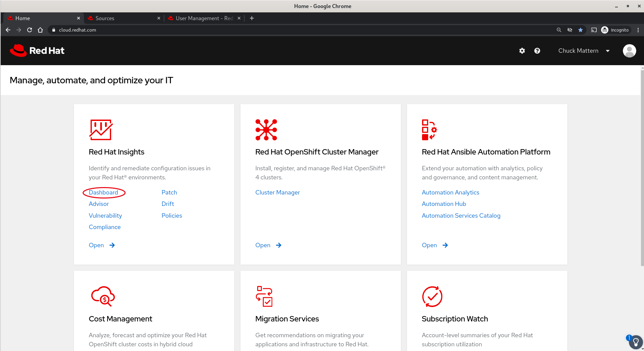This screenshot has height=351, width=644.
Task: Click the eye-slash tracking icon in address bar
Action: tap(570, 30)
